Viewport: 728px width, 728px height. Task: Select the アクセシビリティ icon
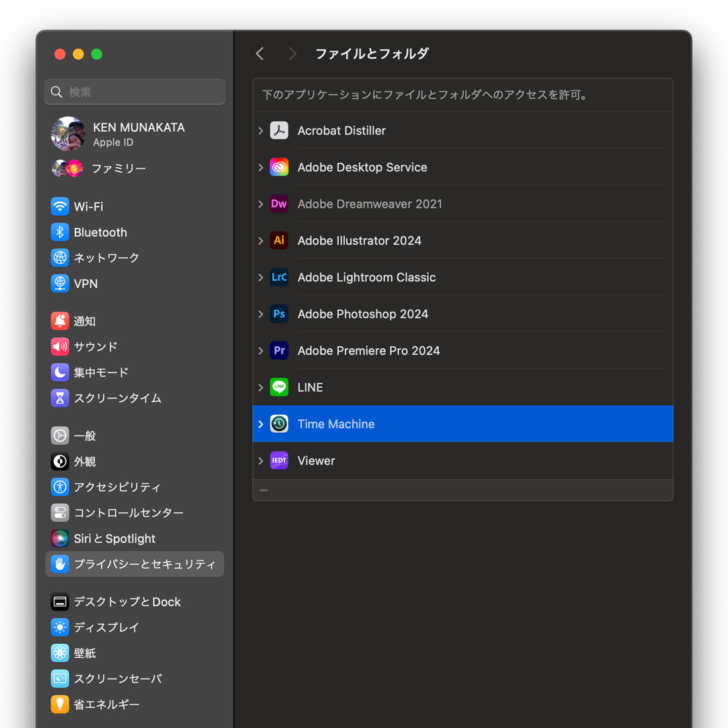[60, 486]
